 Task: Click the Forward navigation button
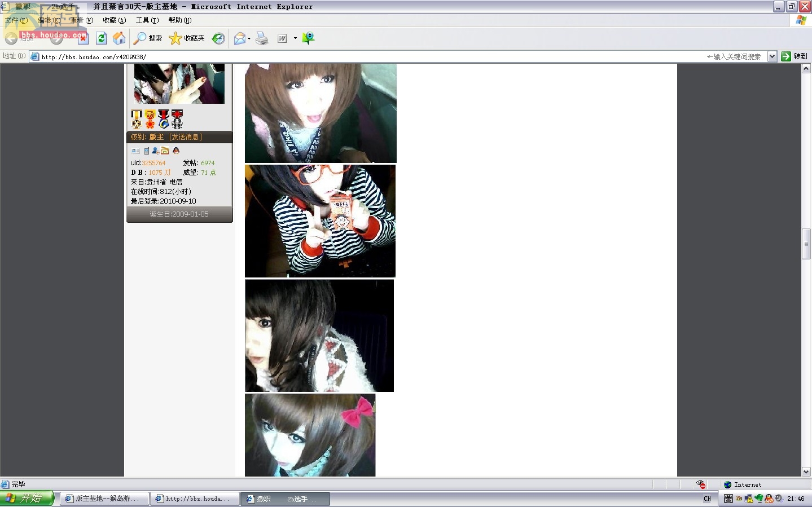coord(57,38)
